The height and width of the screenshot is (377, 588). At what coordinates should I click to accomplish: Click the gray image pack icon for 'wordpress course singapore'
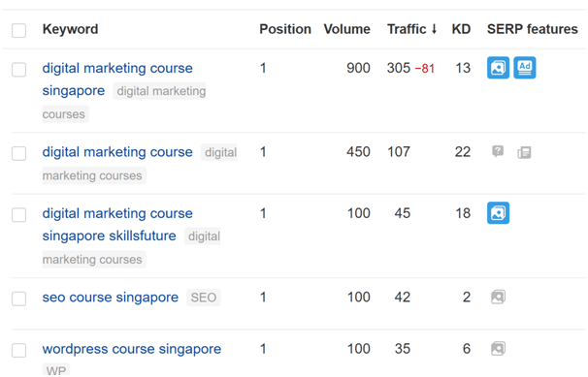tap(498, 349)
